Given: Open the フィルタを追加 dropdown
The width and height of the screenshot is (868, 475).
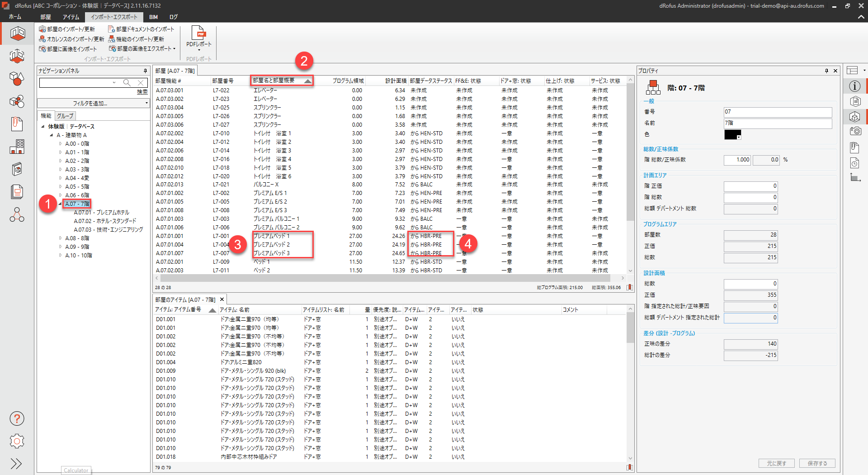Looking at the screenshot, I should pos(94,103).
